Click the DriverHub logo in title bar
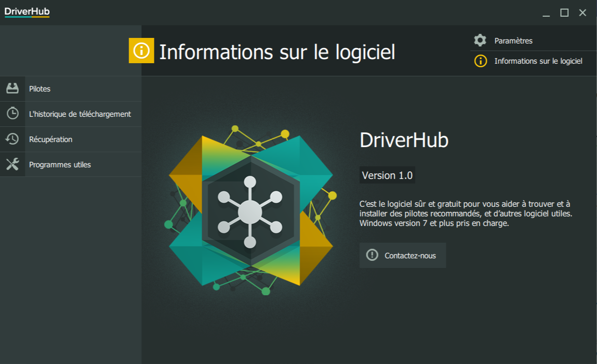The image size is (597, 364). pyautogui.click(x=27, y=12)
